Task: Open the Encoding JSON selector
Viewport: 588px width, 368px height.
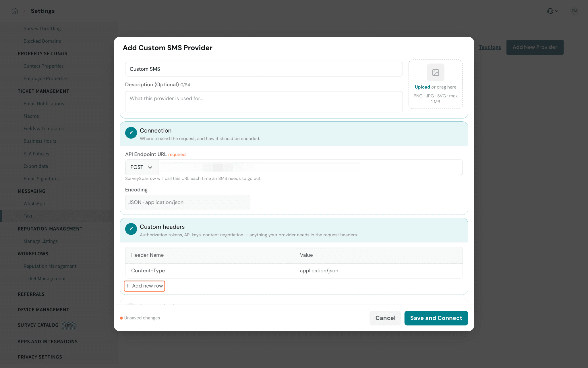Action: pos(187,202)
